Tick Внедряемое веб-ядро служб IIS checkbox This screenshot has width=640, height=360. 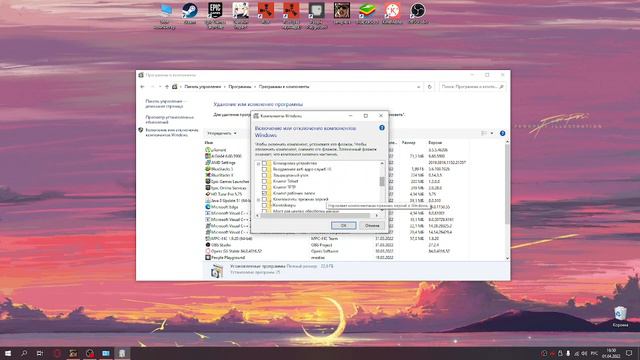coord(264,169)
